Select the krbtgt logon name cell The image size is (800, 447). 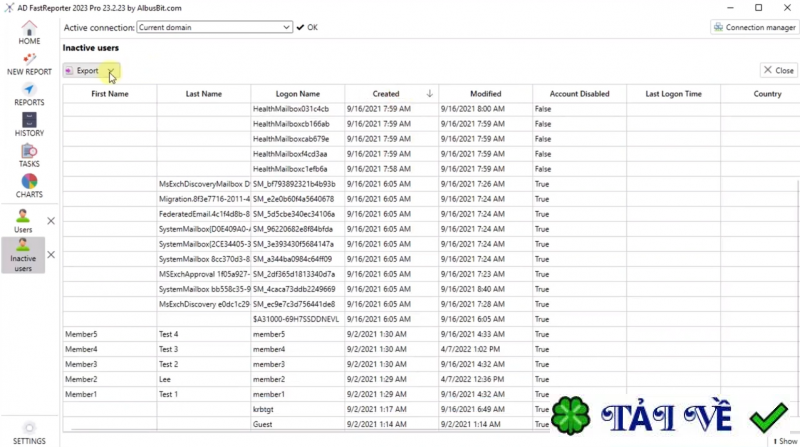coord(297,409)
